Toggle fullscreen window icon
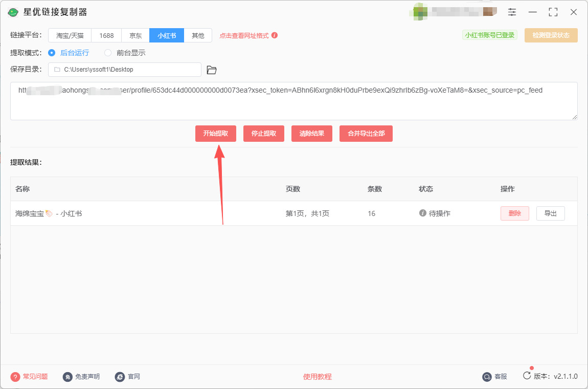 (x=553, y=12)
